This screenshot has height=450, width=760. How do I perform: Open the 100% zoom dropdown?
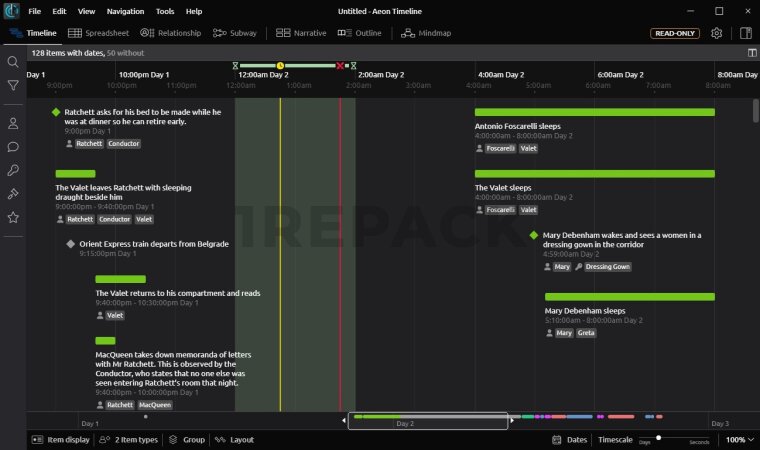point(739,440)
